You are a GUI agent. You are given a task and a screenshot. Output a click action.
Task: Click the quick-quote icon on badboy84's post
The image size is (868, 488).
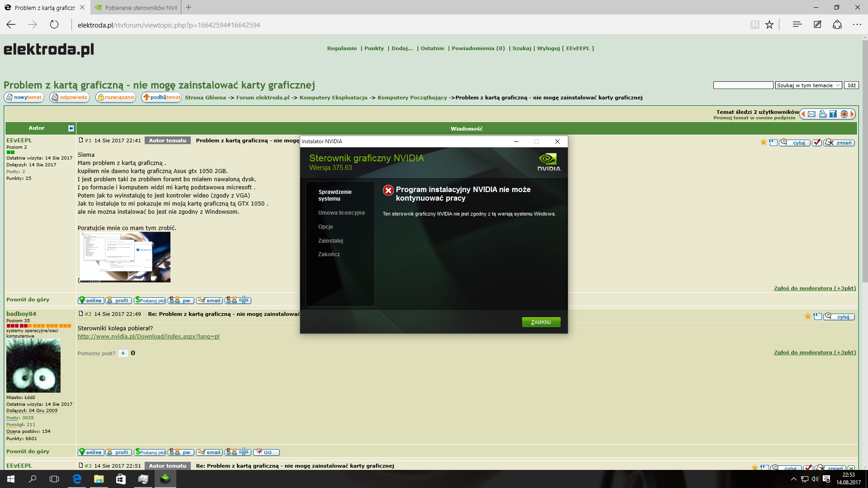pyautogui.click(x=817, y=316)
